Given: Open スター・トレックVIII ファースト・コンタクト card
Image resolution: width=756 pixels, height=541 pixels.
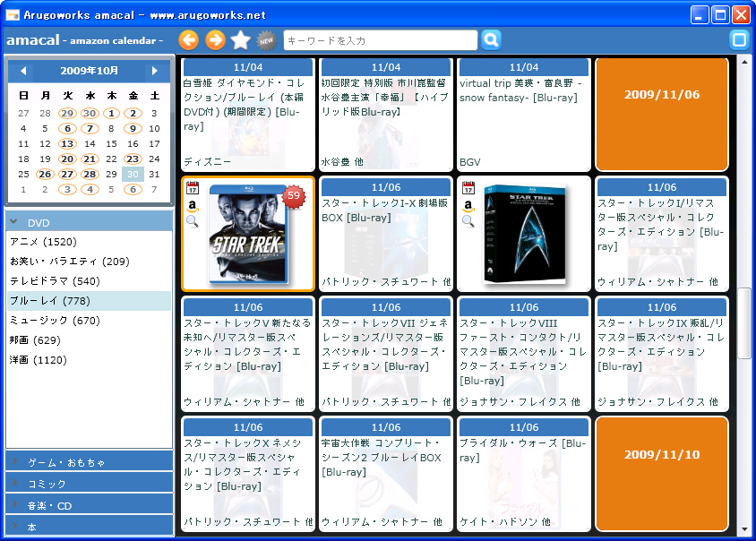Looking at the screenshot, I should coord(524,354).
